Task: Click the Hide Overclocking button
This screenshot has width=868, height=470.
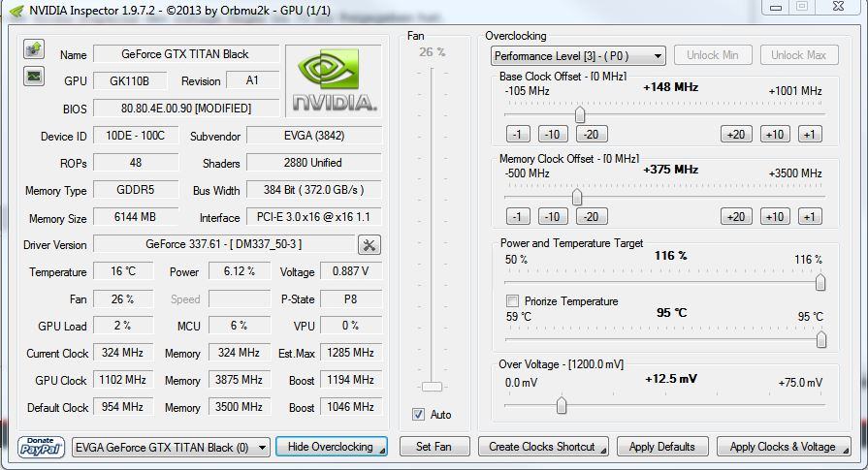Action: [x=331, y=447]
